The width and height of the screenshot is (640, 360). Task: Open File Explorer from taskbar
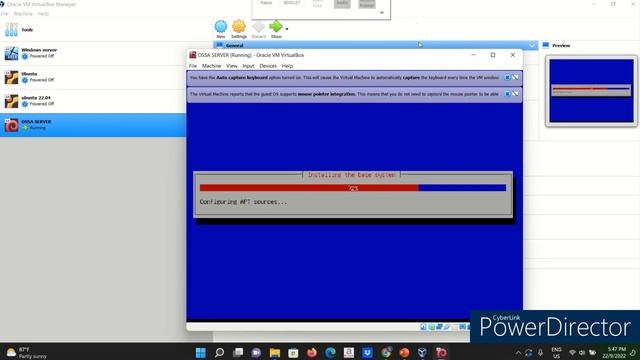[x=275, y=353]
